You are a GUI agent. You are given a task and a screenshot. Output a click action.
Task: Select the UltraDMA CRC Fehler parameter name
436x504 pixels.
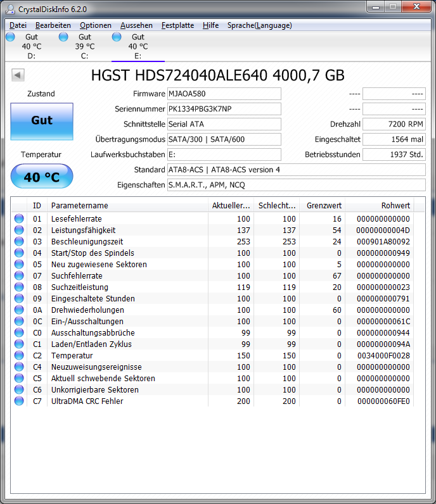(87, 401)
